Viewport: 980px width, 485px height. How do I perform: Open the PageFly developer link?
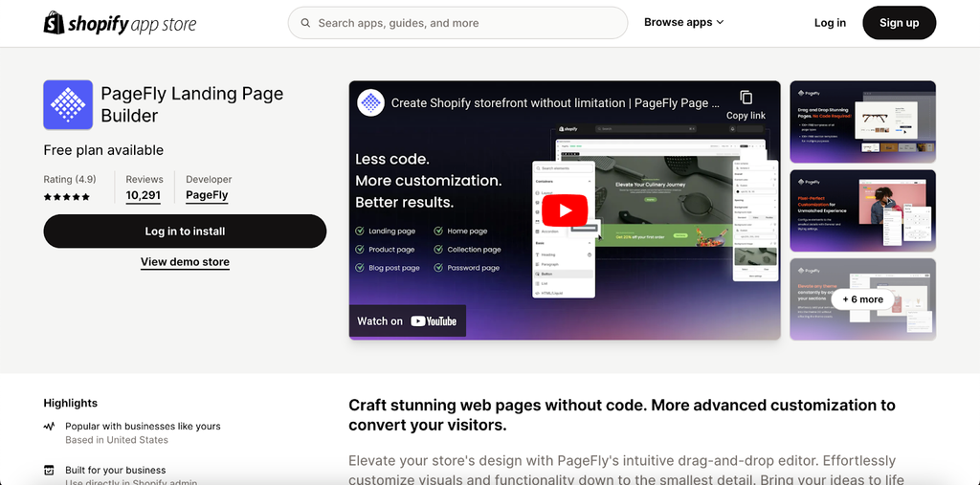pos(207,195)
